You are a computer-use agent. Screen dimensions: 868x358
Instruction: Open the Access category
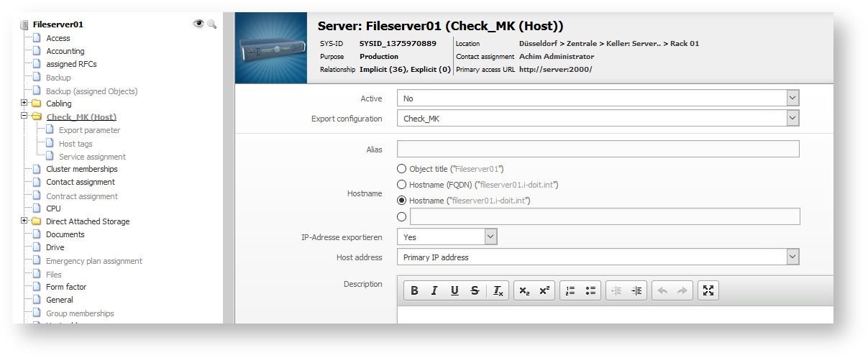click(x=58, y=38)
